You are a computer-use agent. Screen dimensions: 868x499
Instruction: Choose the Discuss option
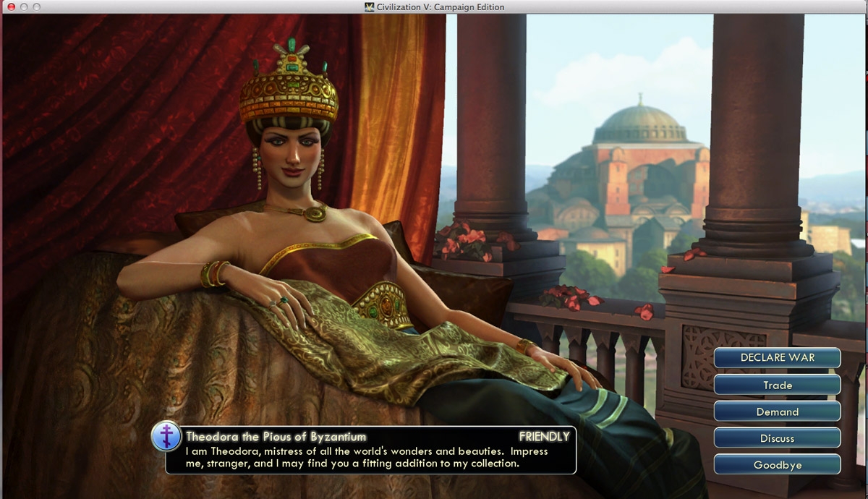pos(778,438)
